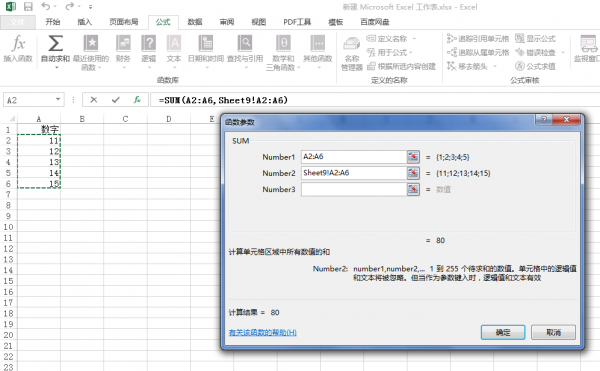The image size is (600, 371).
Task: Collapse dialog via Number1 range selector icon
Action: pos(413,157)
